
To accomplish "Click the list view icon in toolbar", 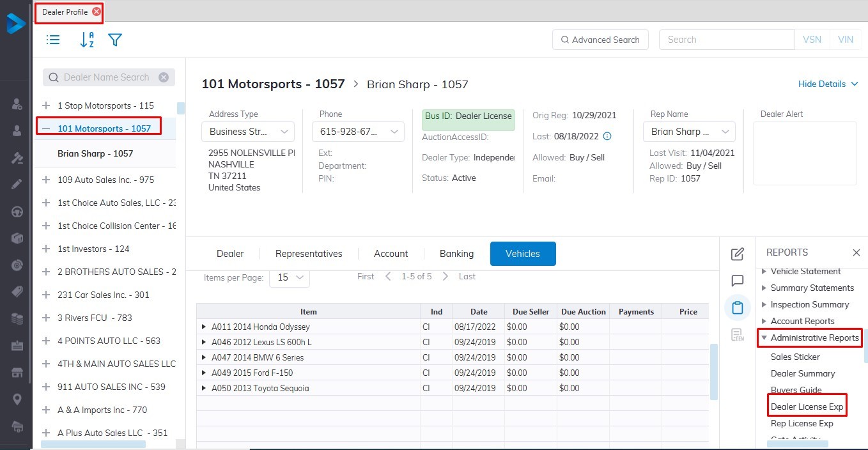I will tap(54, 40).
